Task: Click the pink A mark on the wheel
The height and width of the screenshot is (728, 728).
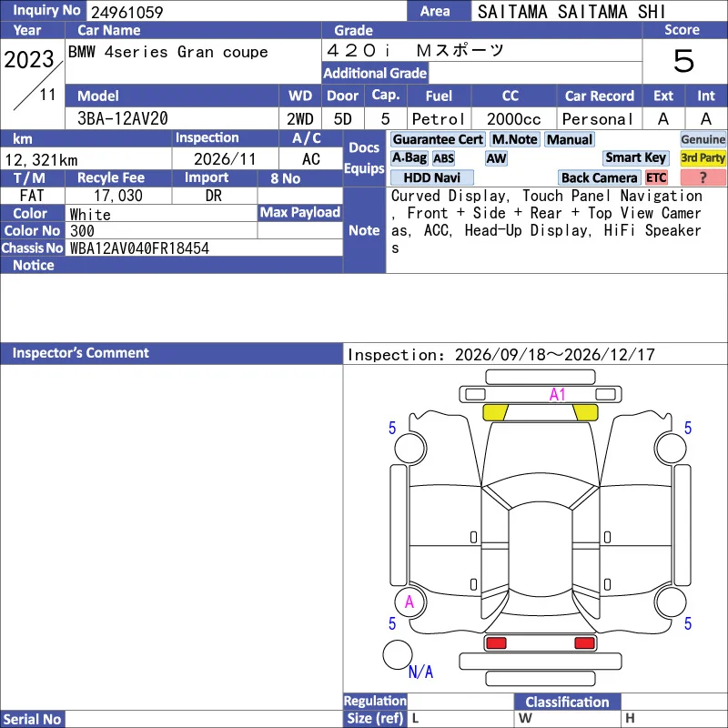Action: (409, 602)
